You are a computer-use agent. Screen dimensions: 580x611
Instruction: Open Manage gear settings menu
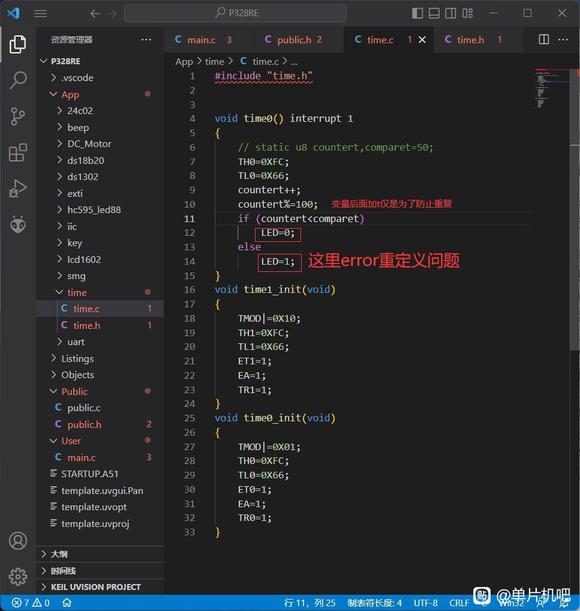pos(18,576)
